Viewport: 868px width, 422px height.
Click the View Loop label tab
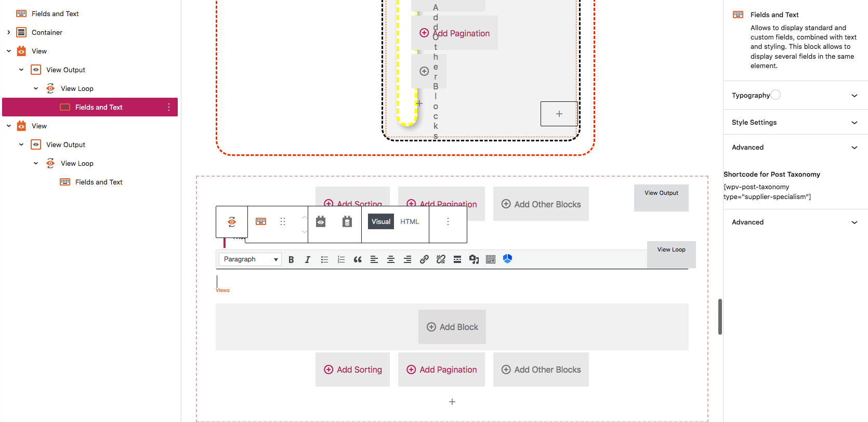tap(672, 255)
